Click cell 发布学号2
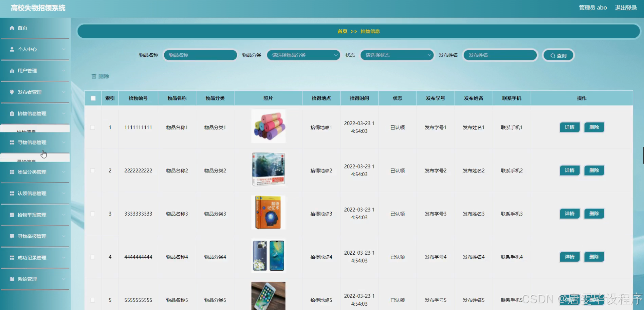Image resolution: width=644 pixels, height=310 pixels. (x=436, y=170)
